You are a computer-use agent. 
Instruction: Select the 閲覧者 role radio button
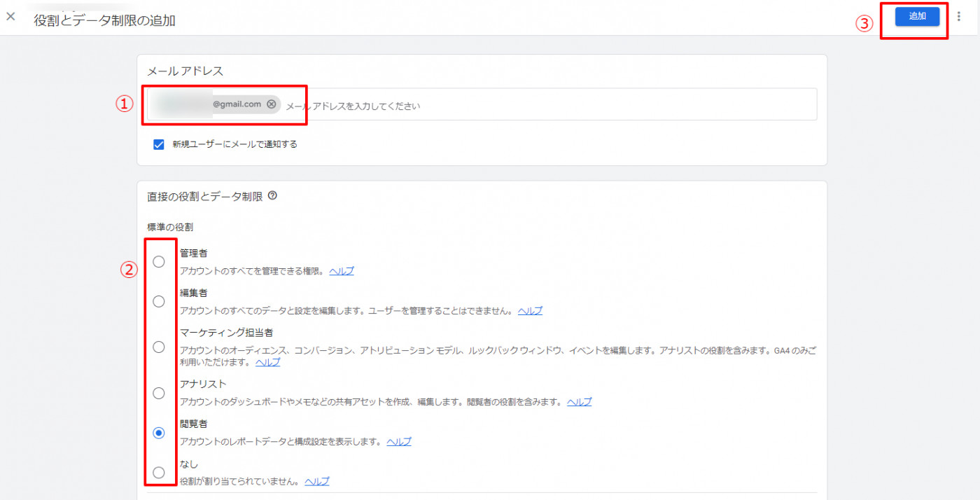coord(159,433)
